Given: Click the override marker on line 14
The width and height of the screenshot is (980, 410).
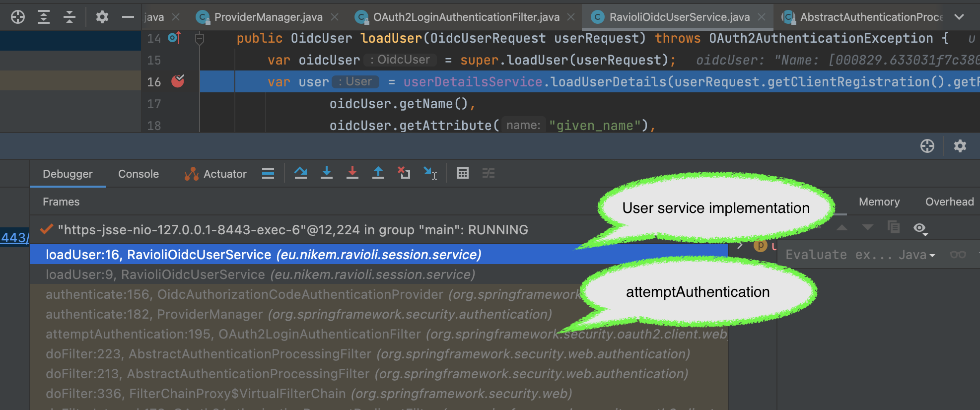Looking at the screenshot, I should (175, 38).
